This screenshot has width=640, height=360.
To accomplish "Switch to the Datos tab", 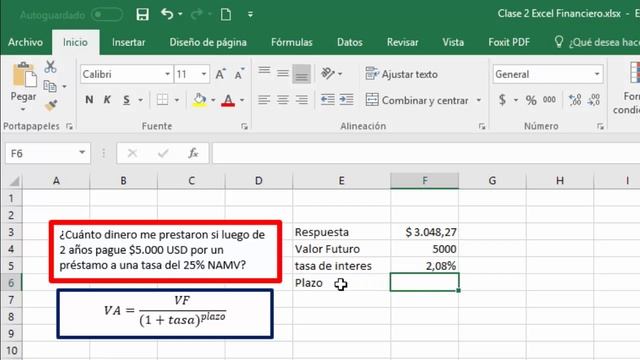I will [x=350, y=42].
